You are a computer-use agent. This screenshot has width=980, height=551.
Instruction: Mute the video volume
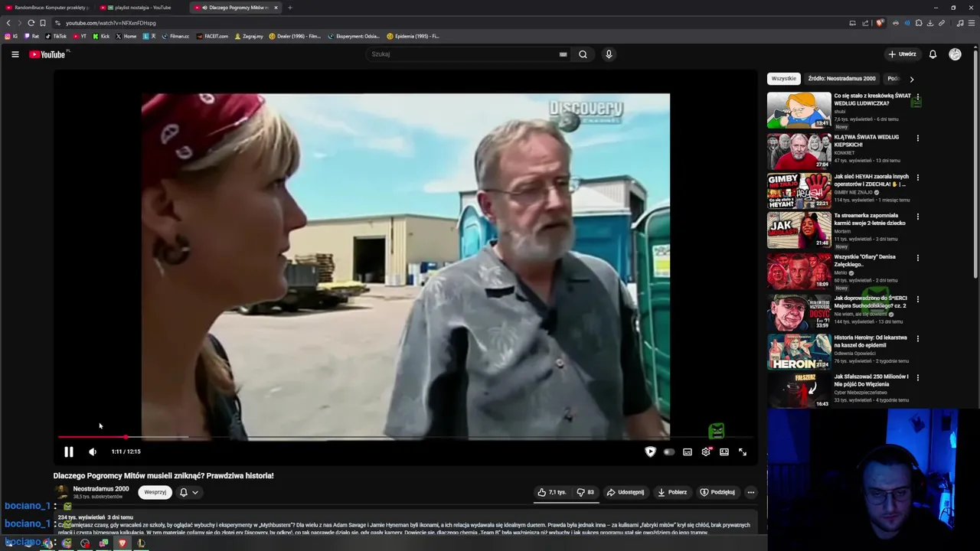pyautogui.click(x=93, y=452)
